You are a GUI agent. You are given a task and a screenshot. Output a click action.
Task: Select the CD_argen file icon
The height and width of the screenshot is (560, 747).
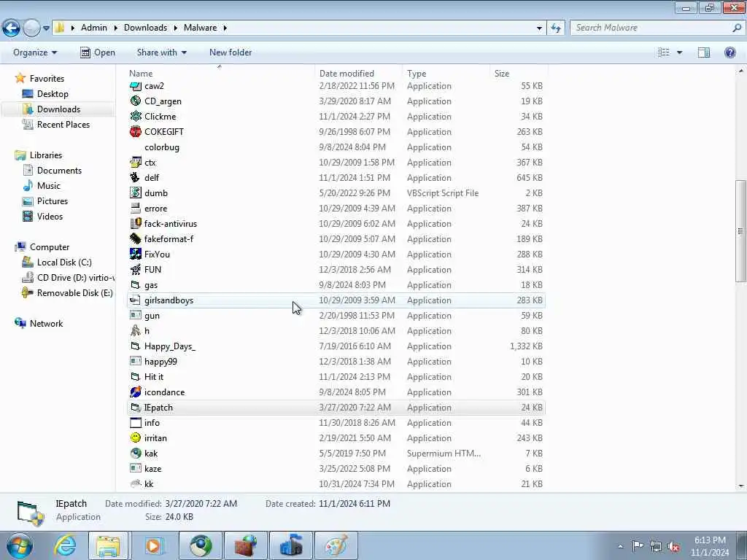coord(136,101)
